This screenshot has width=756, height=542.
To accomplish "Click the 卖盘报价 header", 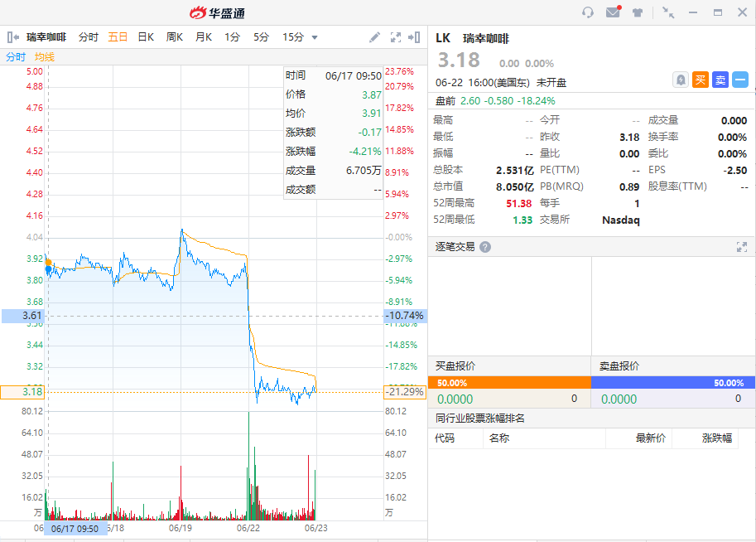I will pos(619,365).
